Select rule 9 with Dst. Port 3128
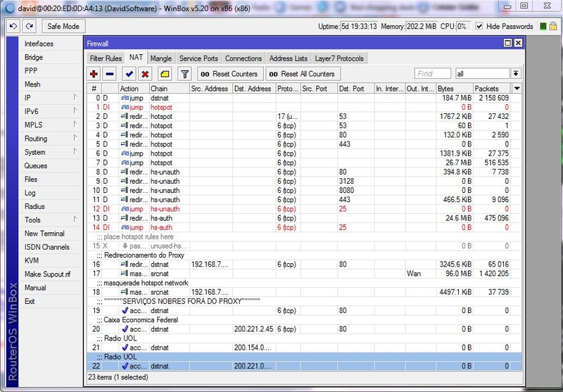Viewport: 563px width, 392px height. pos(304,182)
